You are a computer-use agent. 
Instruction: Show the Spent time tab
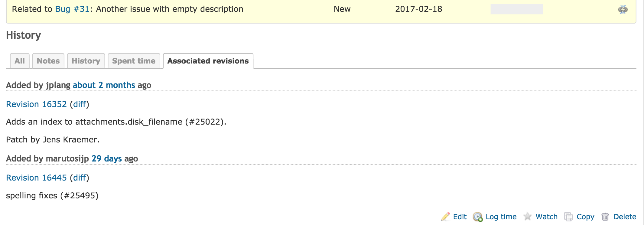[x=134, y=61]
